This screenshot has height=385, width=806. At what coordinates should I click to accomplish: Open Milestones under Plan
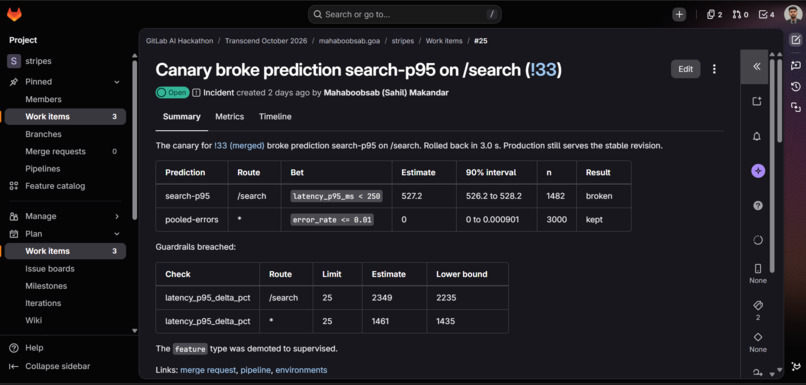pos(46,286)
